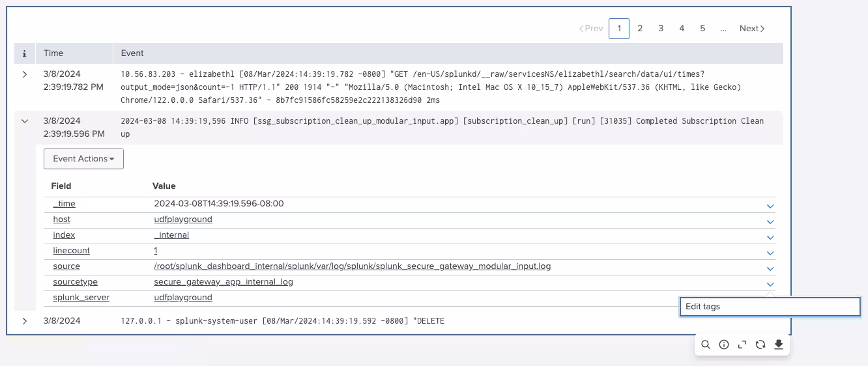
Task: Collapse the expanded 2:39:19.596 PM event
Action: [25, 121]
